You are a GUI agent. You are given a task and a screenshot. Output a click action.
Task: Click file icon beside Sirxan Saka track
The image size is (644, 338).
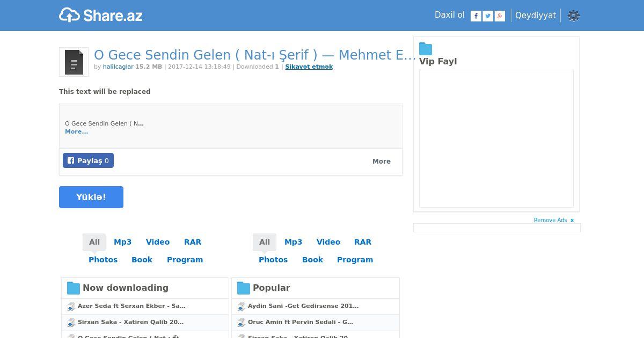(71, 322)
